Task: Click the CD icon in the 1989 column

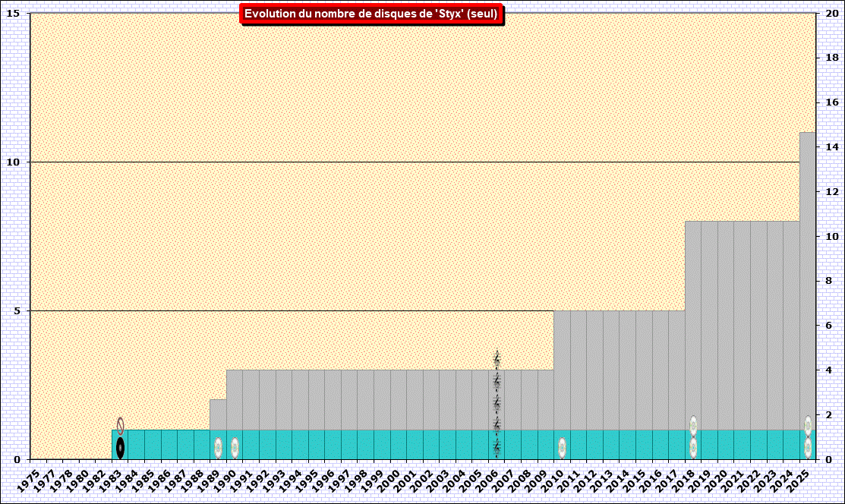Action: point(218,448)
